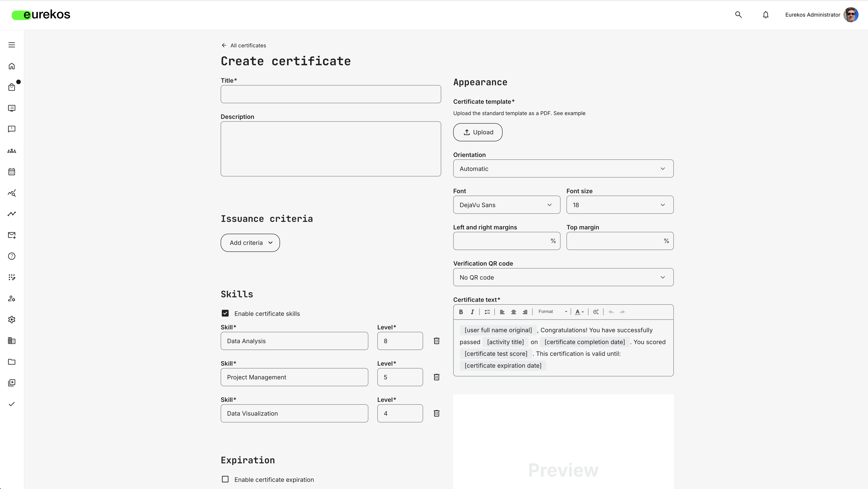This screenshot has height=489, width=868.
Task: Go back to All certificates
Action: [244, 45]
